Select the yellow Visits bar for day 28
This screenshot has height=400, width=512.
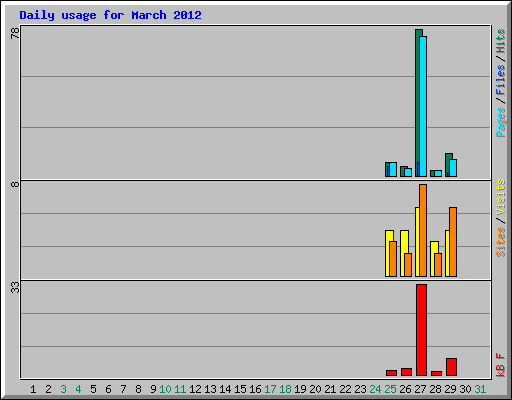pyautogui.click(x=433, y=259)
